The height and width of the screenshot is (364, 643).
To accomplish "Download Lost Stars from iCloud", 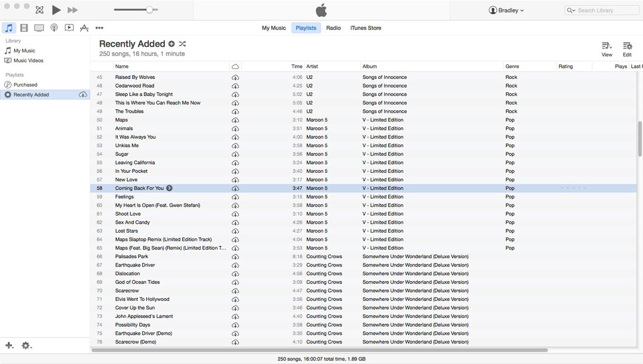I will (236, 231).
